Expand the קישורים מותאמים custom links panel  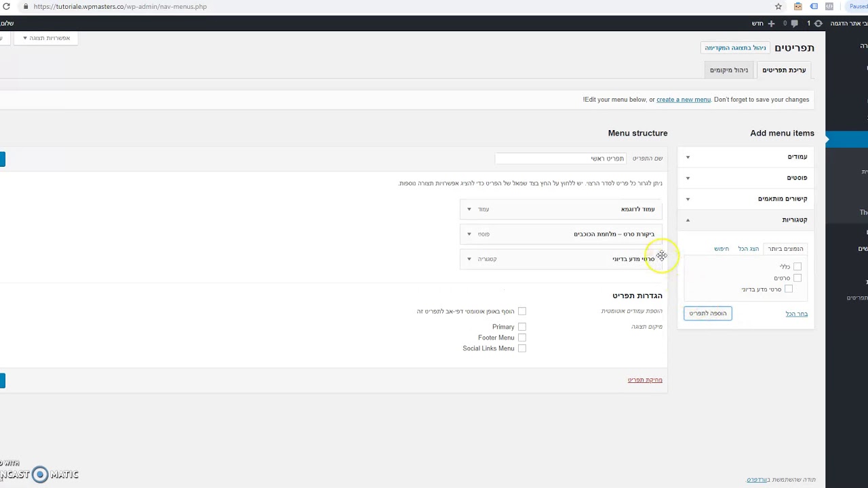[746, 199]
